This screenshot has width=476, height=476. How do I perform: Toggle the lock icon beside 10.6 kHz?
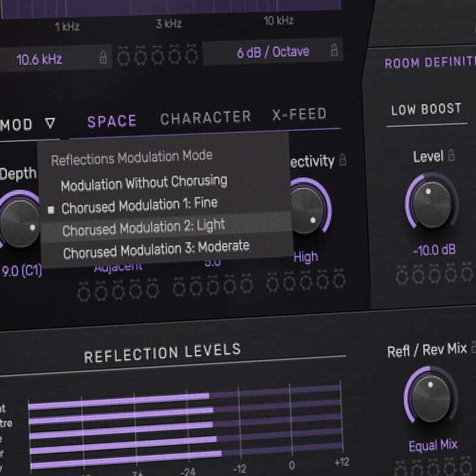tap(103, 57)
